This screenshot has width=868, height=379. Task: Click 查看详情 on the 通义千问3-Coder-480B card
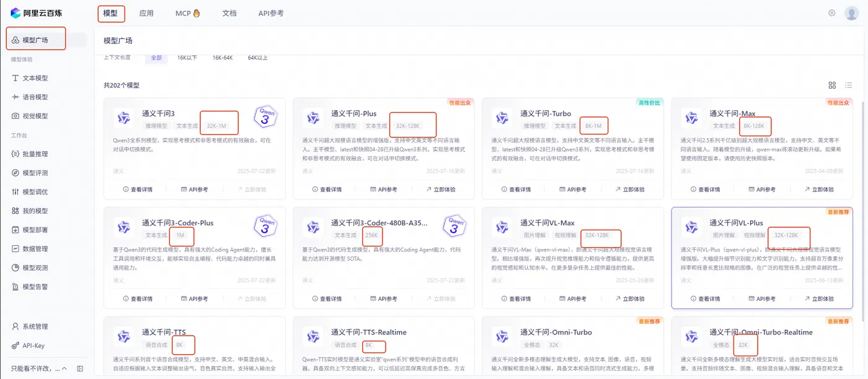[x=327, y=298]
